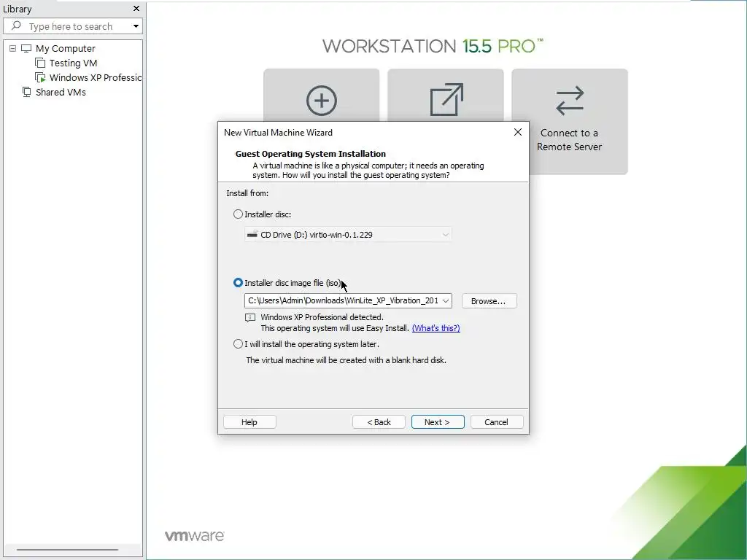747x560 pixels.
Task: Click the Open a Virtual Machine icon
Action: tap(446, 99)
